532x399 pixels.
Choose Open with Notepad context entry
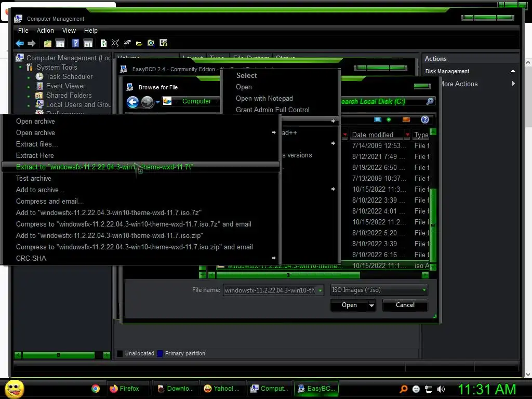pyautogui.click(x=281, y=98)
